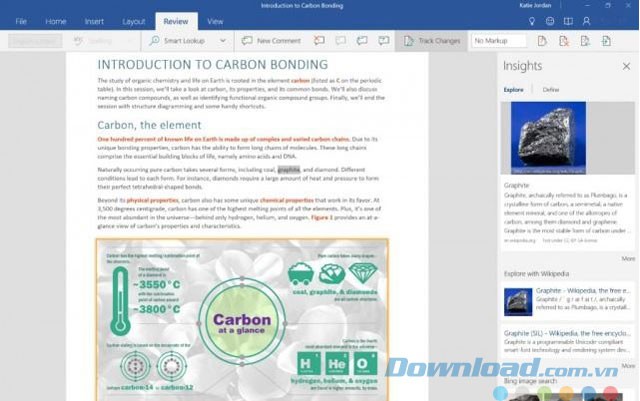Switch to the Layout ribbon tab
Viewport: 640px width, 401px height.
click(133, 20)
